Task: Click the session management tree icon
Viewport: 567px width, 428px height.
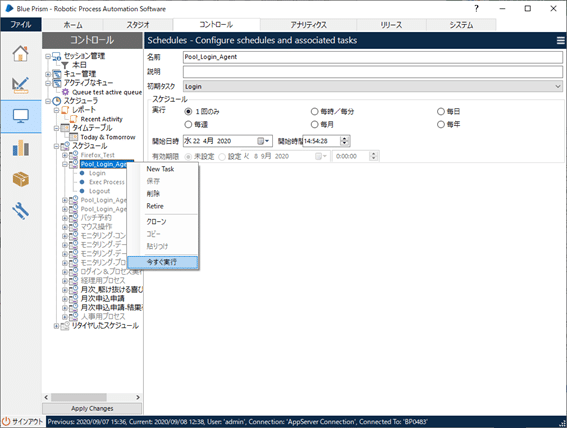Action: pos(56,56)
